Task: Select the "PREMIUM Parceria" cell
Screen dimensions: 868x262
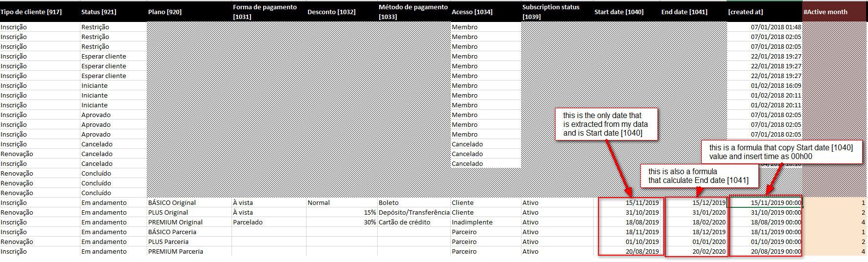Action: 175,251
